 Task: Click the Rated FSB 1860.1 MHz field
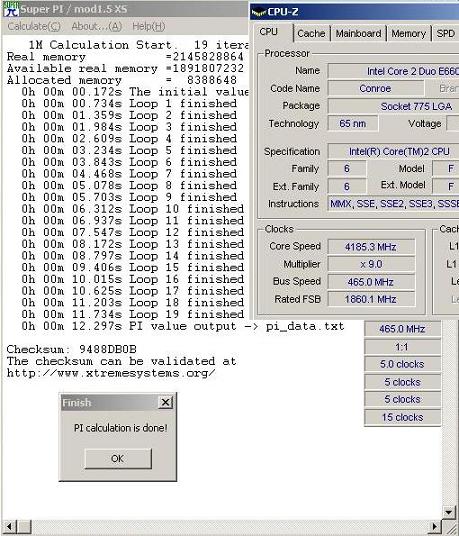[371, 299]
